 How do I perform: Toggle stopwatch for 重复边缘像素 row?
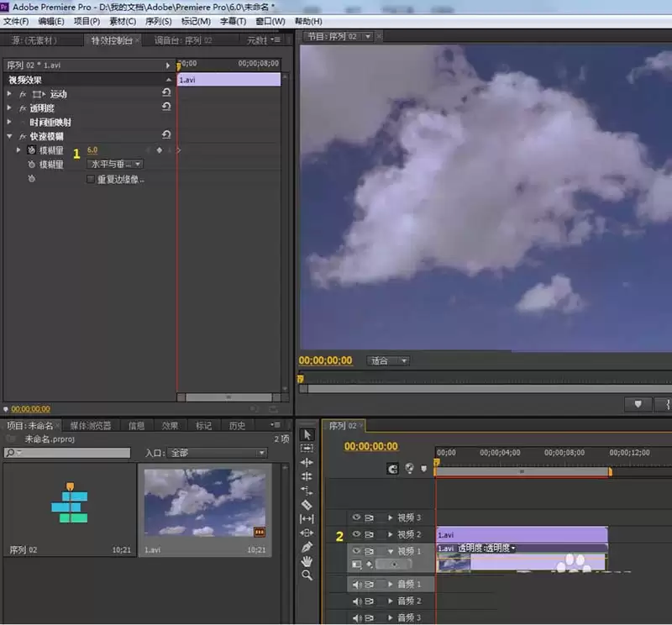click(x=31, y=178)
